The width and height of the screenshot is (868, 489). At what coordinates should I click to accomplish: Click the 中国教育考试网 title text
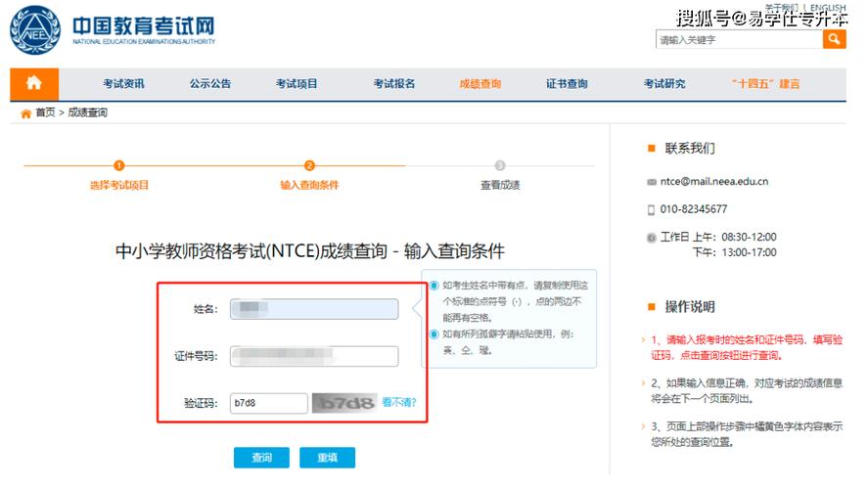coord(144,25)
